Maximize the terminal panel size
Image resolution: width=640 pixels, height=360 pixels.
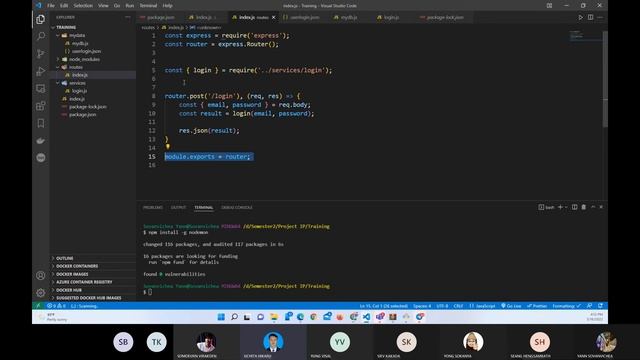click(593, 207)
